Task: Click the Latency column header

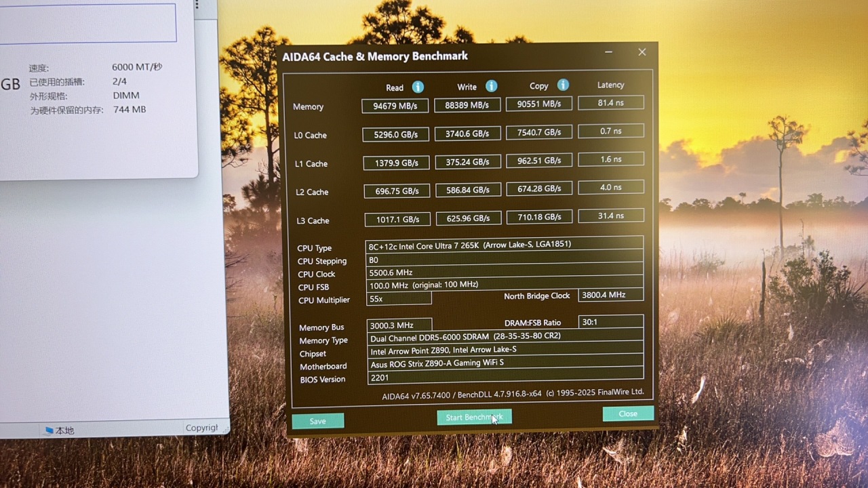Action: pyautogui.click(x=610, y=85)
